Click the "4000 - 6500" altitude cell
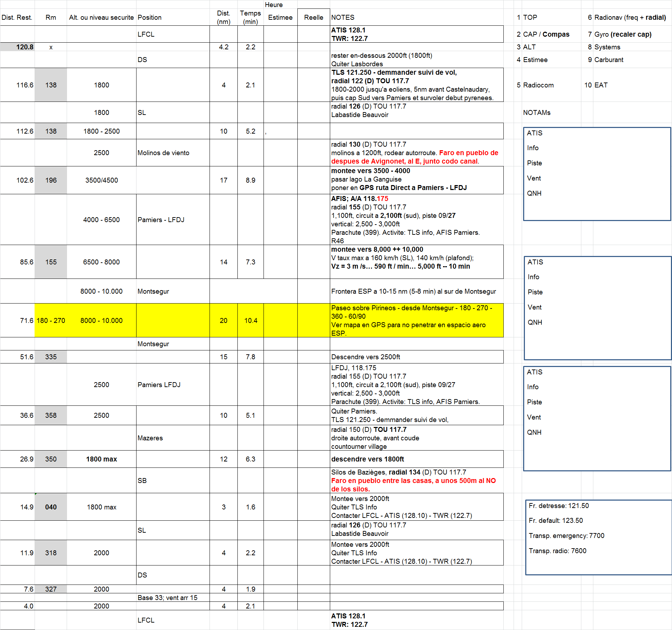The width and height of the screenshot is (672, 630). pyautogui.click(x=101, y=220)
